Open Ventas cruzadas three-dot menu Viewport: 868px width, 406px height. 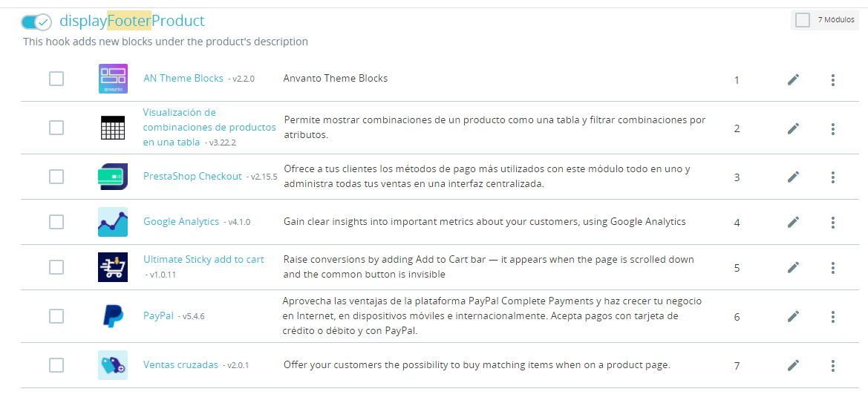832,366
